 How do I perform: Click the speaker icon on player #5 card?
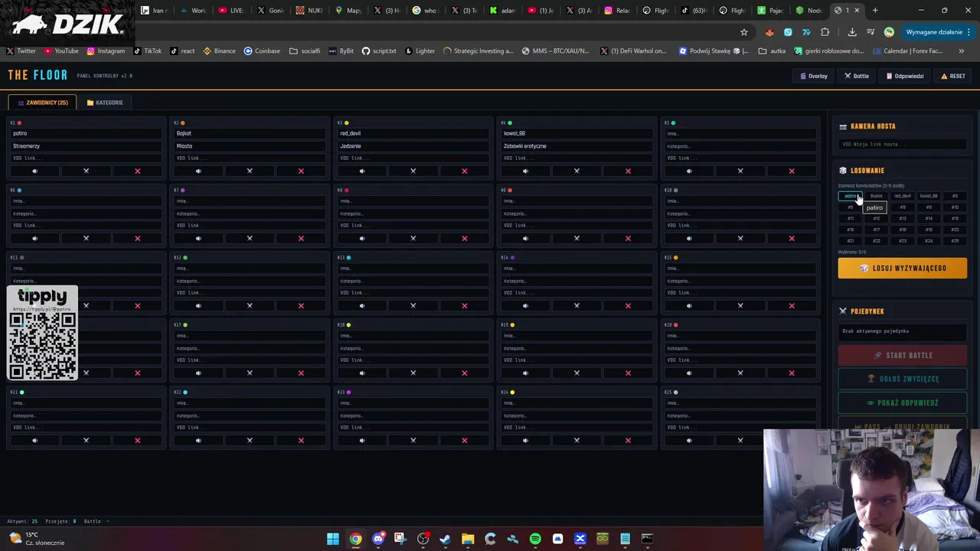click(x=689, y=171)
